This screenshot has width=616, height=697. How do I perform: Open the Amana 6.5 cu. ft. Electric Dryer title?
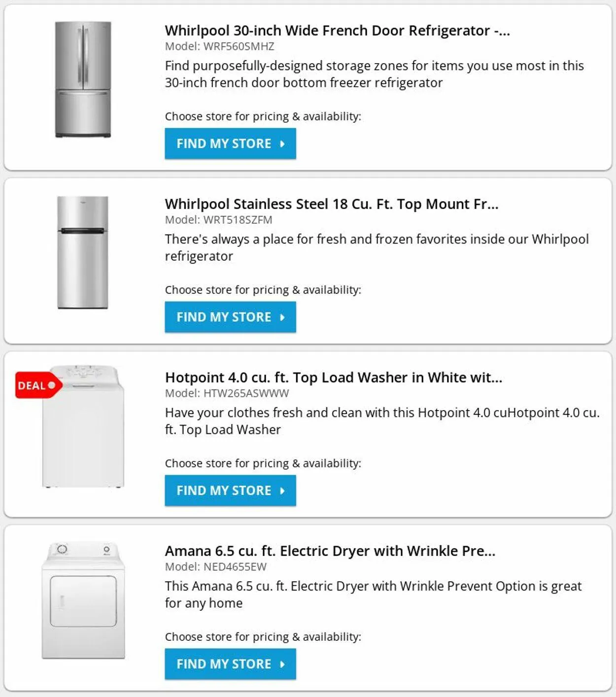(330, 551)
